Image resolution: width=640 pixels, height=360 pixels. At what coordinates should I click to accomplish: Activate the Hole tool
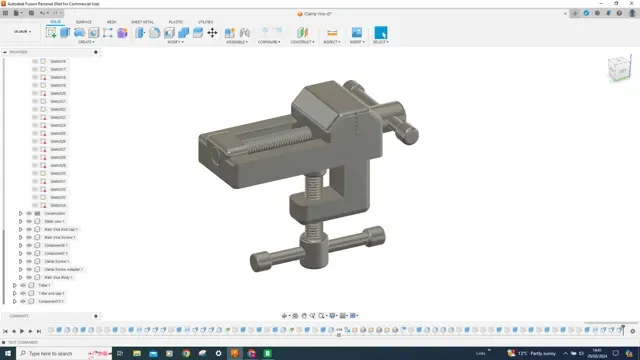tap(93, 33)
